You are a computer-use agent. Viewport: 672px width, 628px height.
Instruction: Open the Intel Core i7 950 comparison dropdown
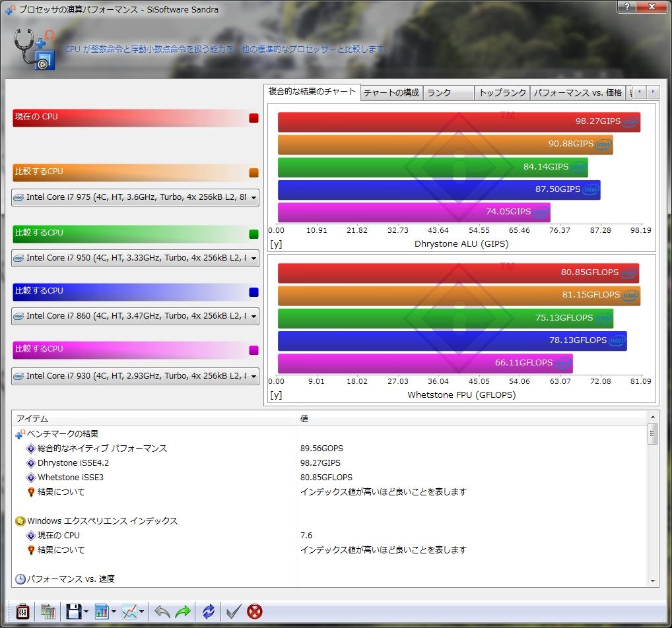[135, 258]
